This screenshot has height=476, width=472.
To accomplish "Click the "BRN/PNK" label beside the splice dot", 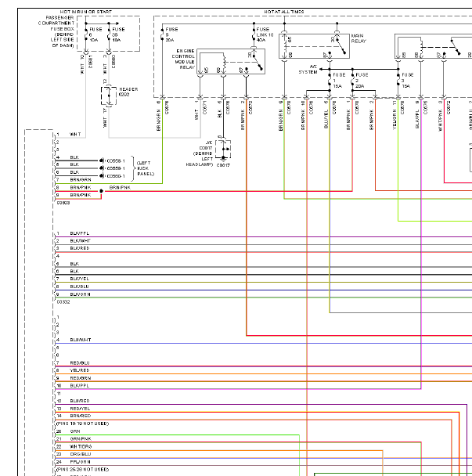I will click(x=120, y=188).
